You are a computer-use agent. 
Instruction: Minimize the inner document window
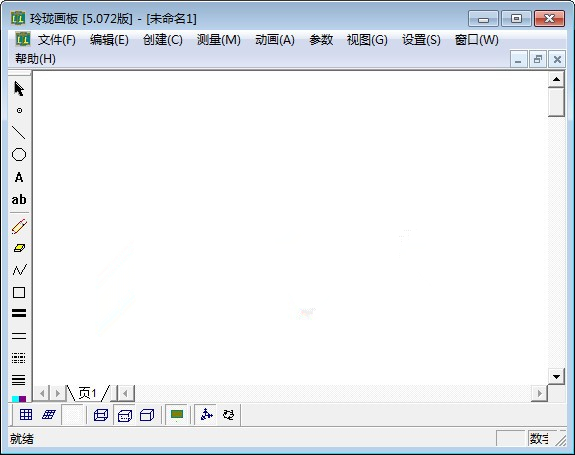coord(518,59)
